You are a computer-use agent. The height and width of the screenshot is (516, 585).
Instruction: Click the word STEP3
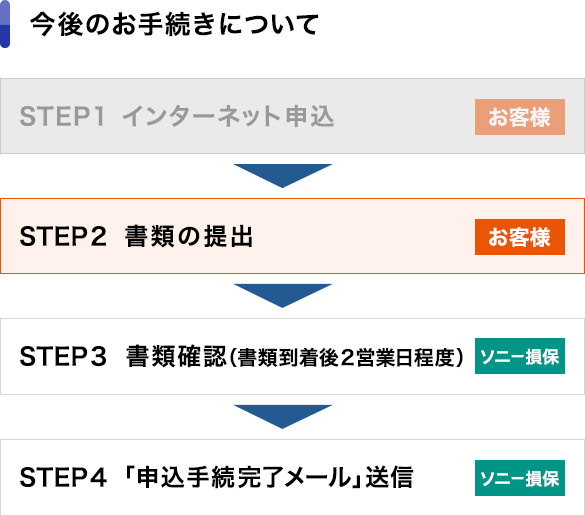(63, 356)
